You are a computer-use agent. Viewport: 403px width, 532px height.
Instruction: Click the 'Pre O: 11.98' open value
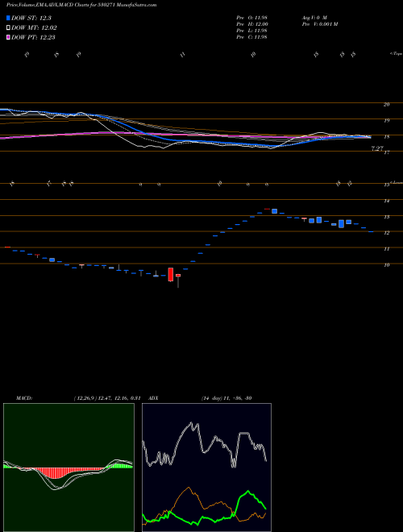click(x=251, y=17)
